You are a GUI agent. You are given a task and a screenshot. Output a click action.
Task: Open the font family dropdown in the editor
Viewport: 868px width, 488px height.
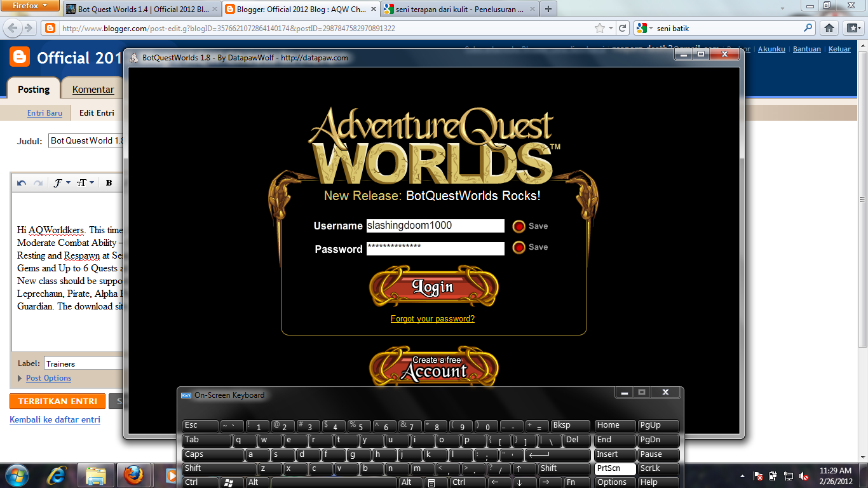(62, 183)
